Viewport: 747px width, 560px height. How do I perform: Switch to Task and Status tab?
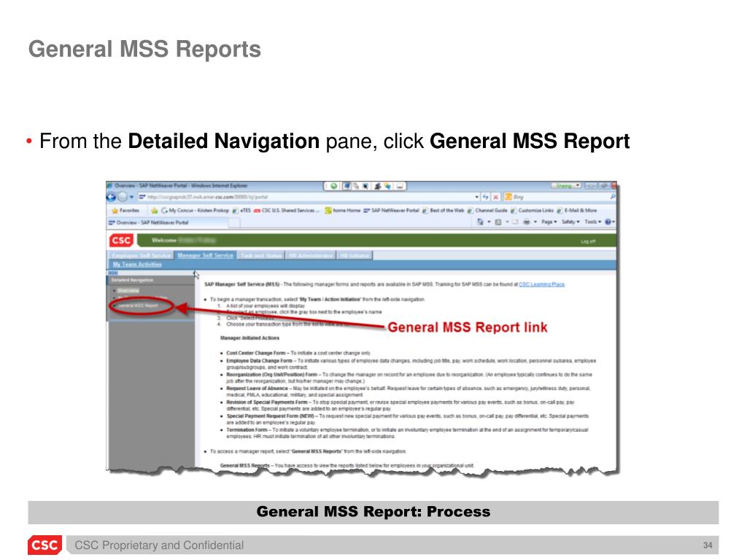point(261,256)
